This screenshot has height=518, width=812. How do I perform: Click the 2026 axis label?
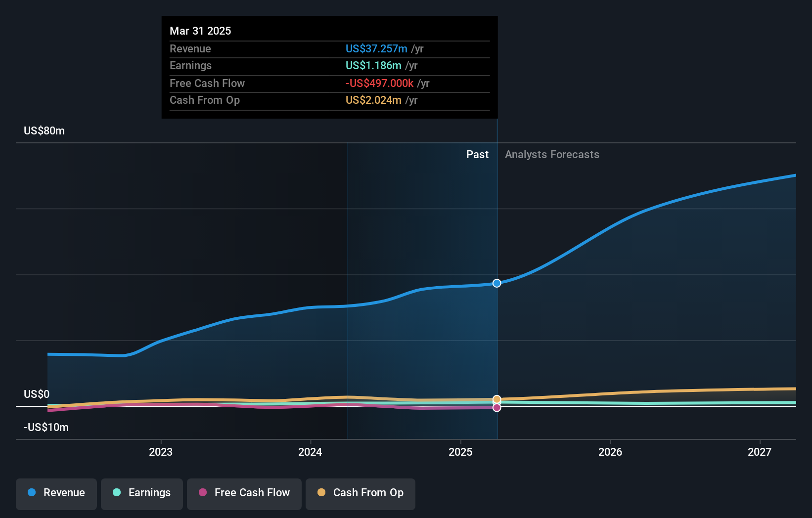[610, 451]
